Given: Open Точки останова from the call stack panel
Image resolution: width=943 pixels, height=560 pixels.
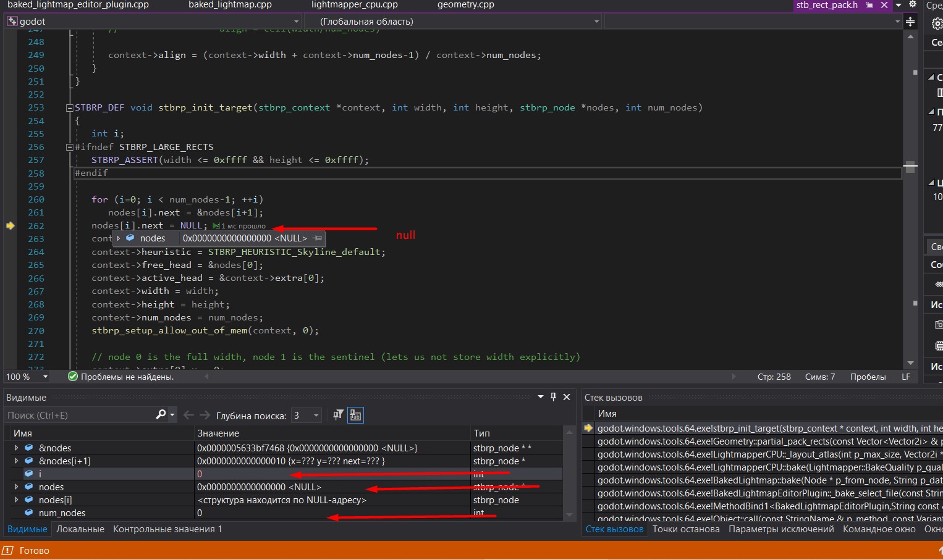Looking at the screenshot, I should (x=686, y=529).
